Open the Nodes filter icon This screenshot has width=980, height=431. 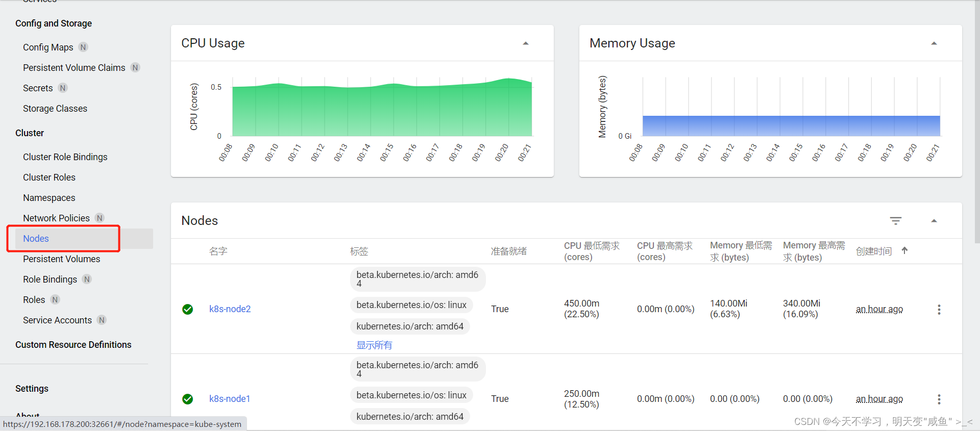click(896, 221)
